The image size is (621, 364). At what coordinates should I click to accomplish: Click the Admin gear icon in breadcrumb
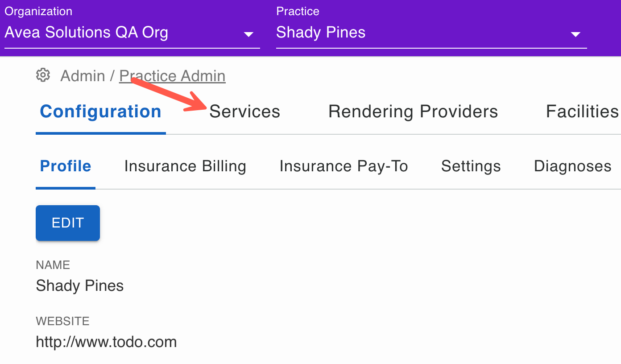(x=43, y=75)
